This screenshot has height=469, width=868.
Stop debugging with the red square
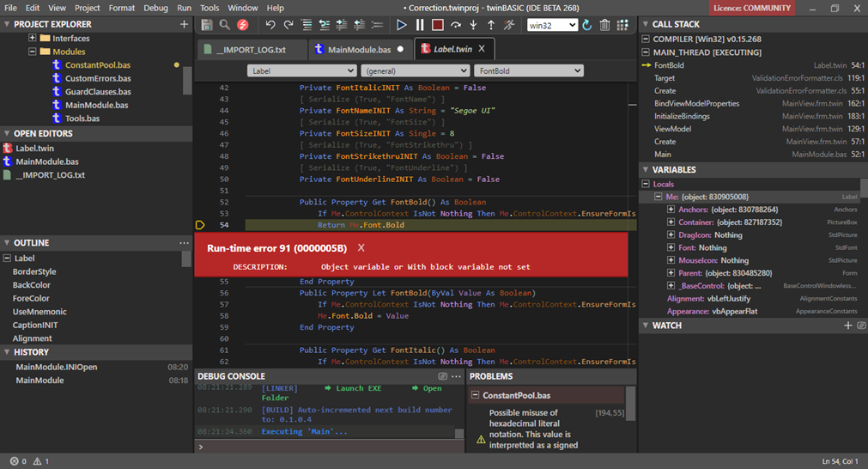pos(437,25)
